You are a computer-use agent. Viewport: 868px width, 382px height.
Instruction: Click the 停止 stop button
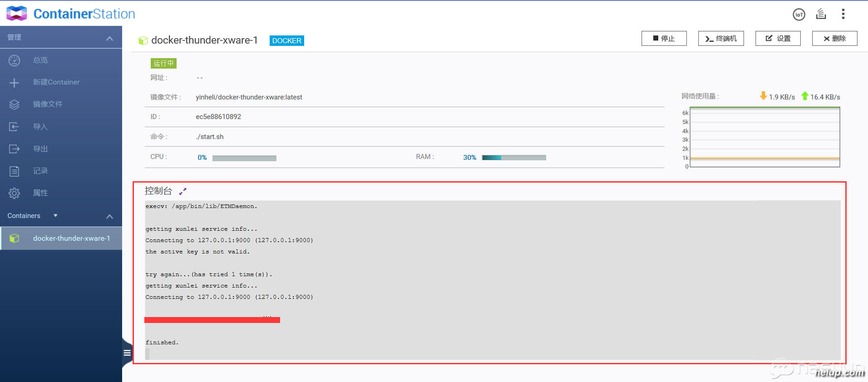tap(664, 39)
